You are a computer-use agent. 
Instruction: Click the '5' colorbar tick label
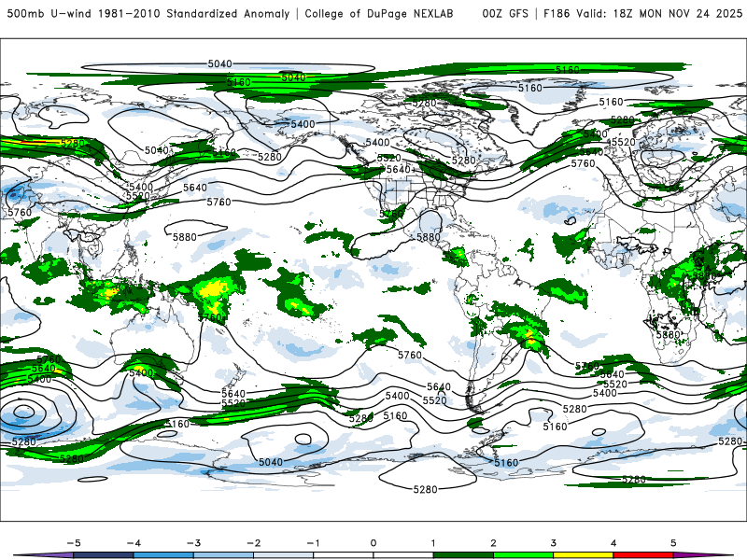[673, 543]
